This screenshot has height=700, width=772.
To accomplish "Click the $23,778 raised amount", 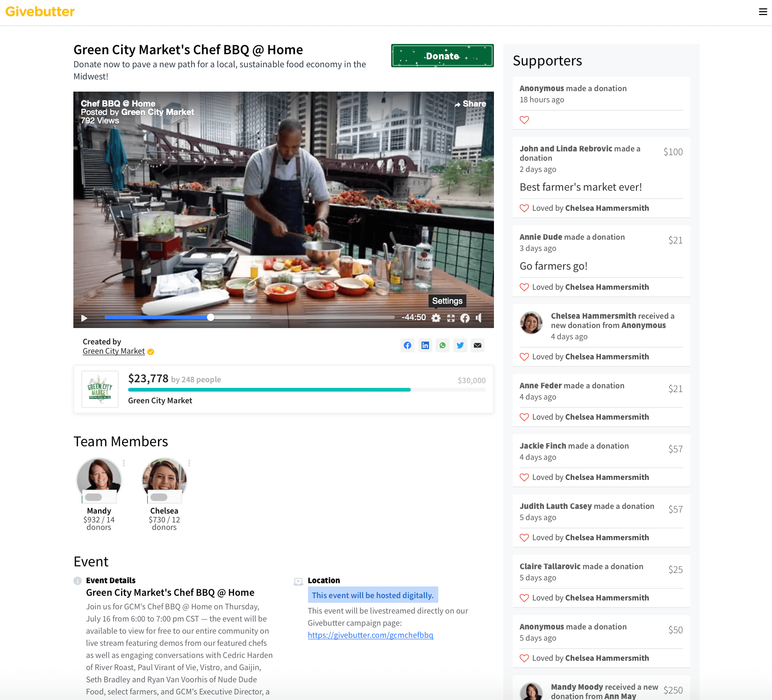I will (148, 379).
